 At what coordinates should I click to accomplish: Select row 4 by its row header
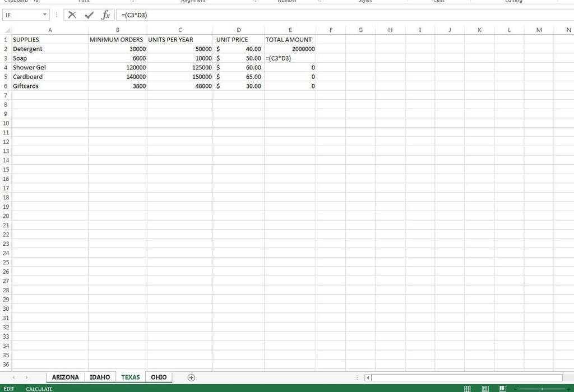[6, 67]
